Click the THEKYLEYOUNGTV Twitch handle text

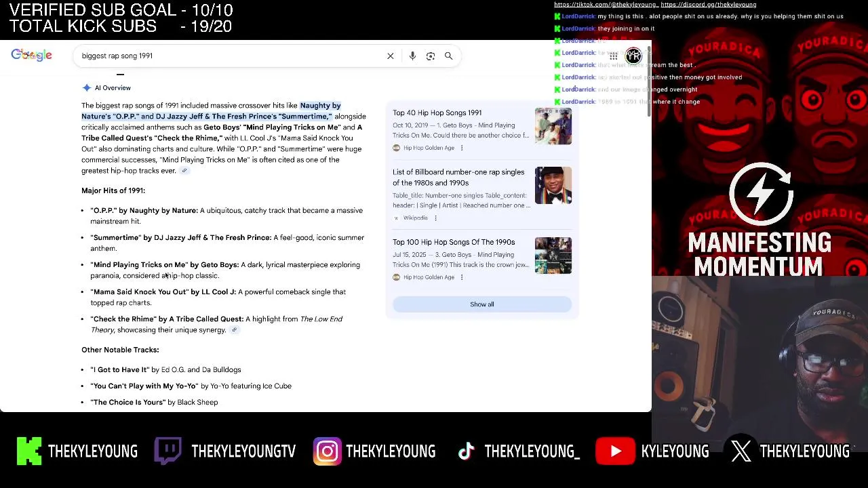coord(243,451)
